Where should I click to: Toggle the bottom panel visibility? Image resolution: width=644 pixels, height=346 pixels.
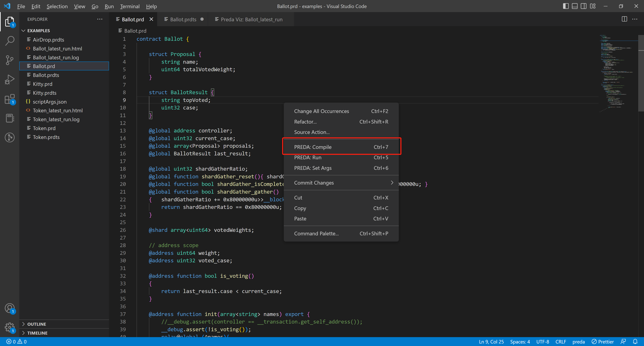click(575, 6)
